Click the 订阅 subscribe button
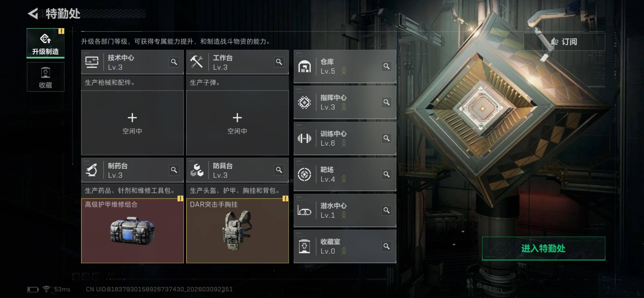Screen dimensions: 644x298 pos(564,42)
